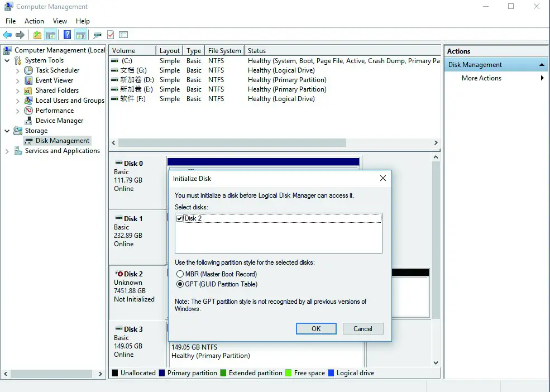Screen dimensions: 550x392
Task: Click the Computer Management root icon
Action: point(7,50)
